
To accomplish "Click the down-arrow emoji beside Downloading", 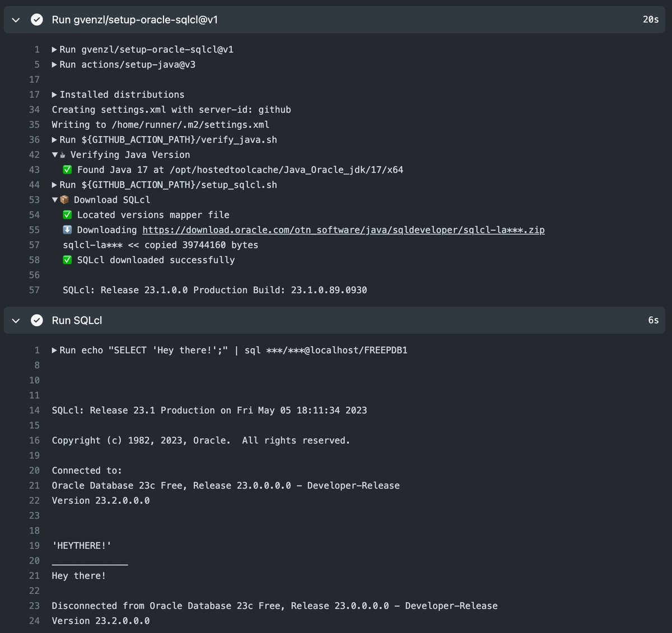I will [x=67, y=230].
